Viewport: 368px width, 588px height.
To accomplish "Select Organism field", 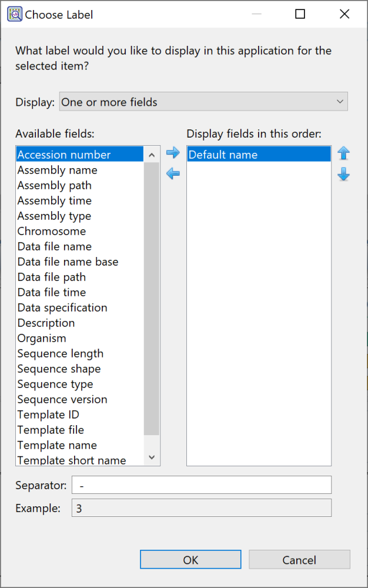I will (x=42, y=338).
